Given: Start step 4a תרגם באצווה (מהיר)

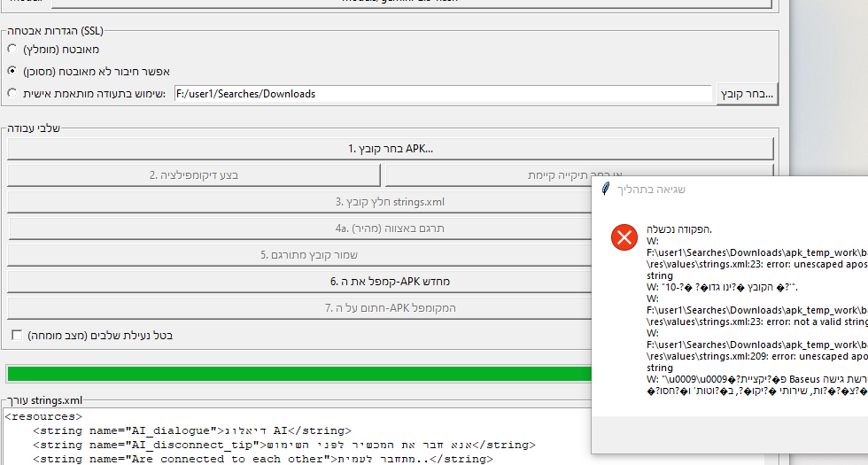Looking at the screenshot, I should (301, 229).
